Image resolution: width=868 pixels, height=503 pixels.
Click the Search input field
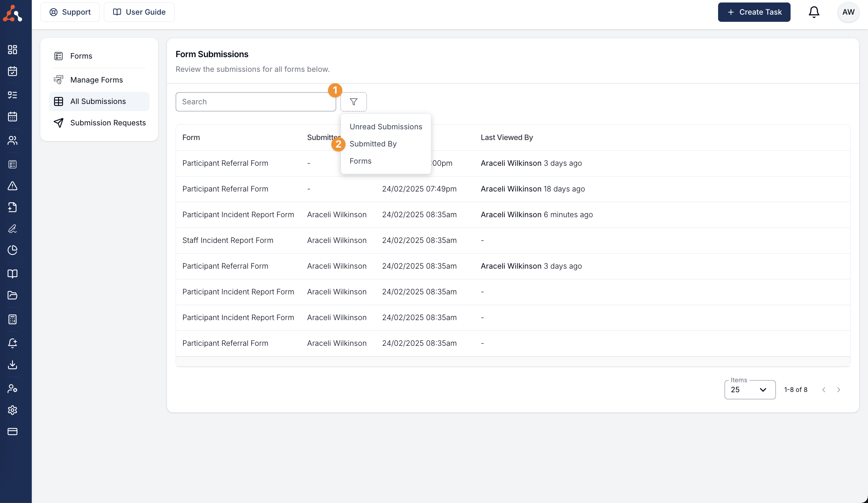256,102
